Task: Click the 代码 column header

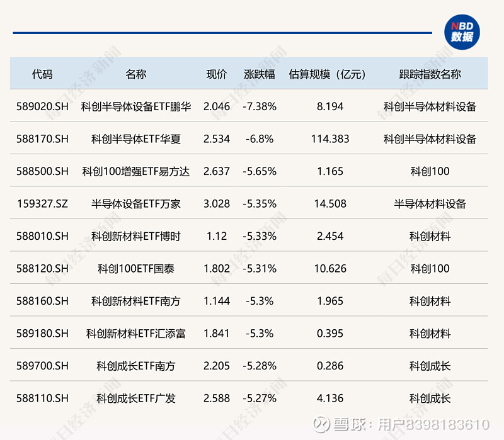Action: (x=42, y=74)
